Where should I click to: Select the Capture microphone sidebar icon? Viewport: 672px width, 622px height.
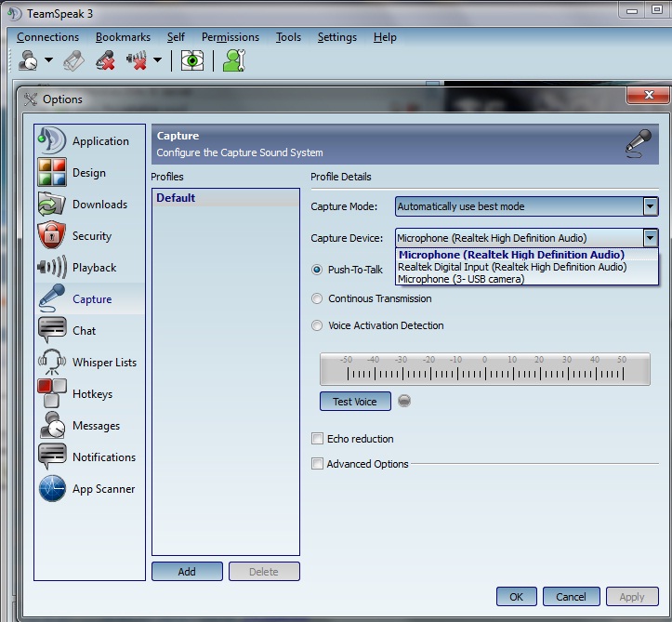52,298
